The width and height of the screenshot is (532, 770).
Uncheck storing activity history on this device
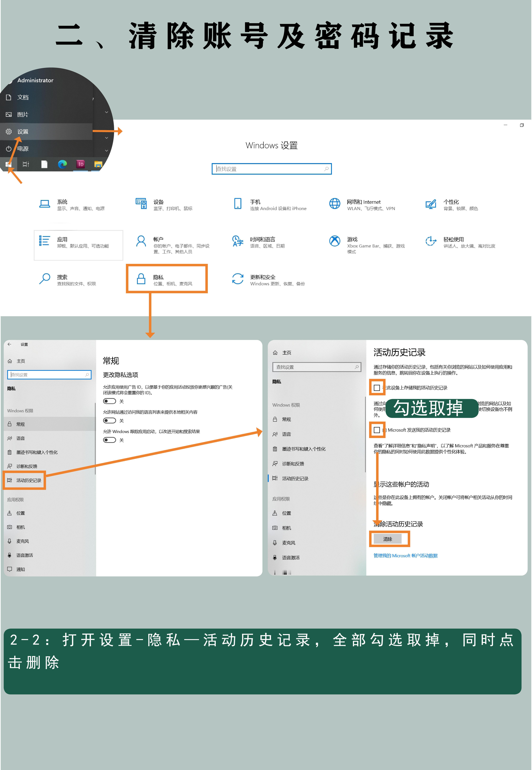point(377,388)
